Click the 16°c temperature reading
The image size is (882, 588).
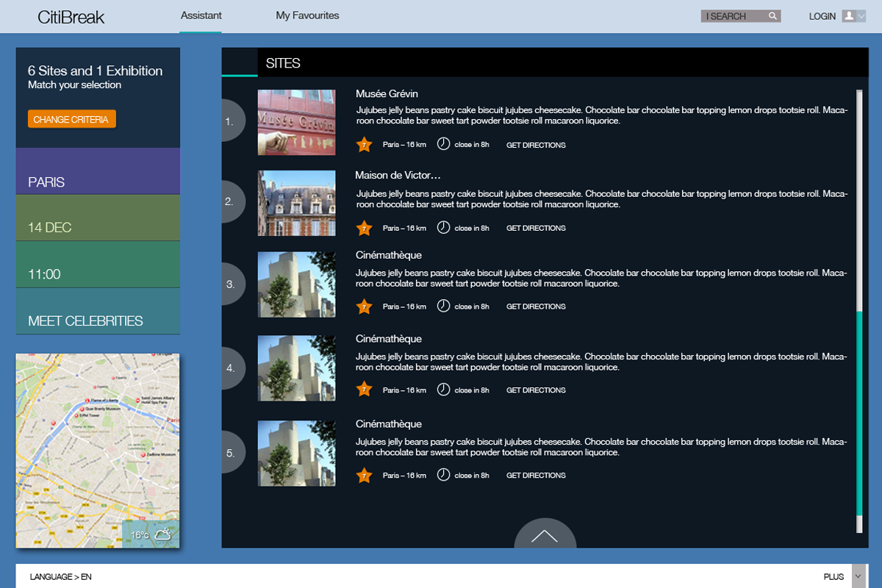click(x=140, y=535)
